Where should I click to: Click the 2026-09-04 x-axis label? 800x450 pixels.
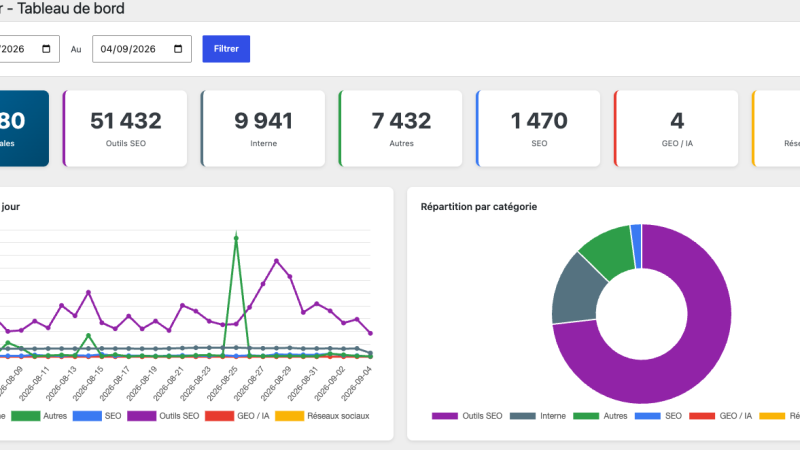(357, 383)
